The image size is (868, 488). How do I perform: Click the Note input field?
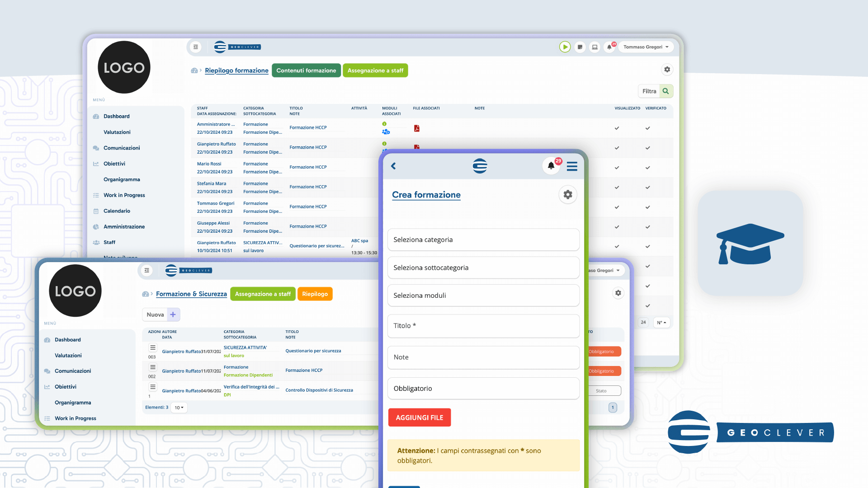tap(483, 357)
